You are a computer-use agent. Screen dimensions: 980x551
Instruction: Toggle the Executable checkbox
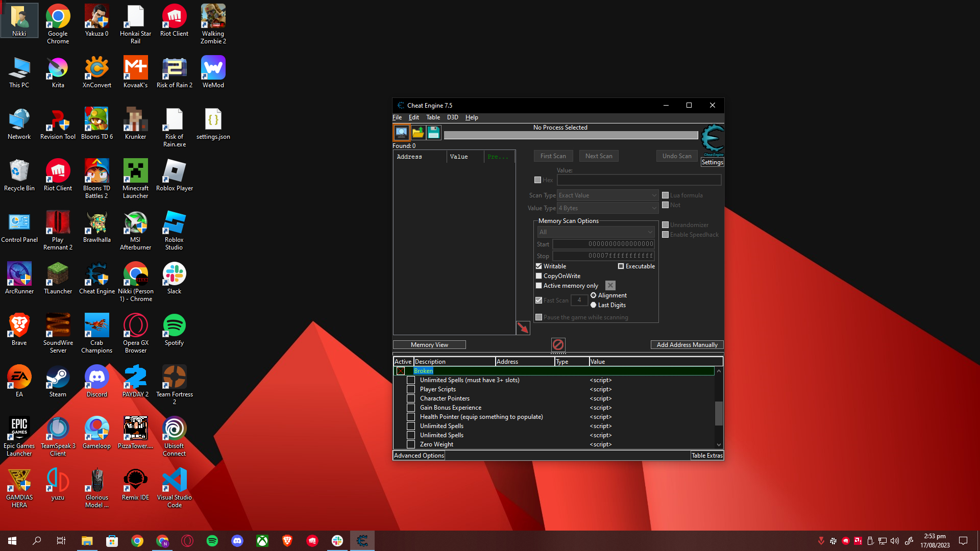(621, 266)
